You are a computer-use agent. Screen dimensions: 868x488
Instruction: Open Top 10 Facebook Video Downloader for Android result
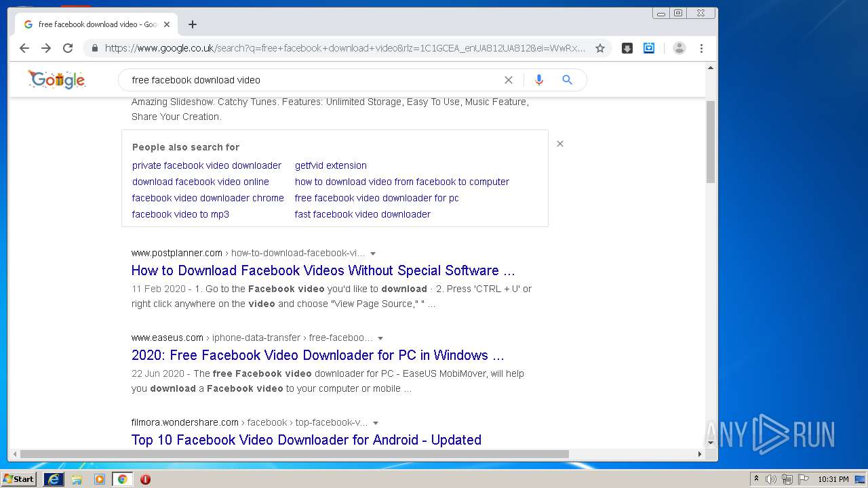point(307,440)
